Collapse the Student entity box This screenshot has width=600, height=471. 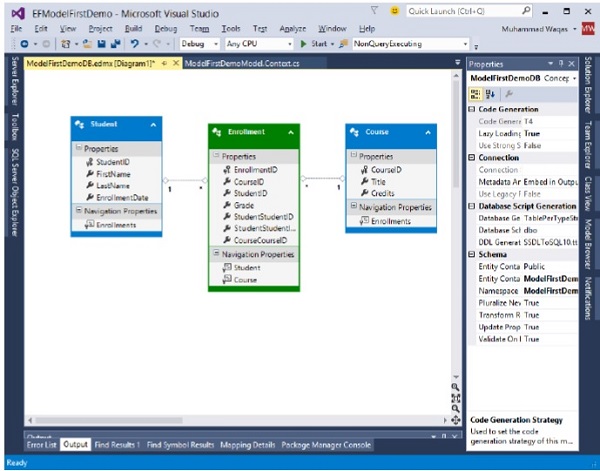click(153, 125)
